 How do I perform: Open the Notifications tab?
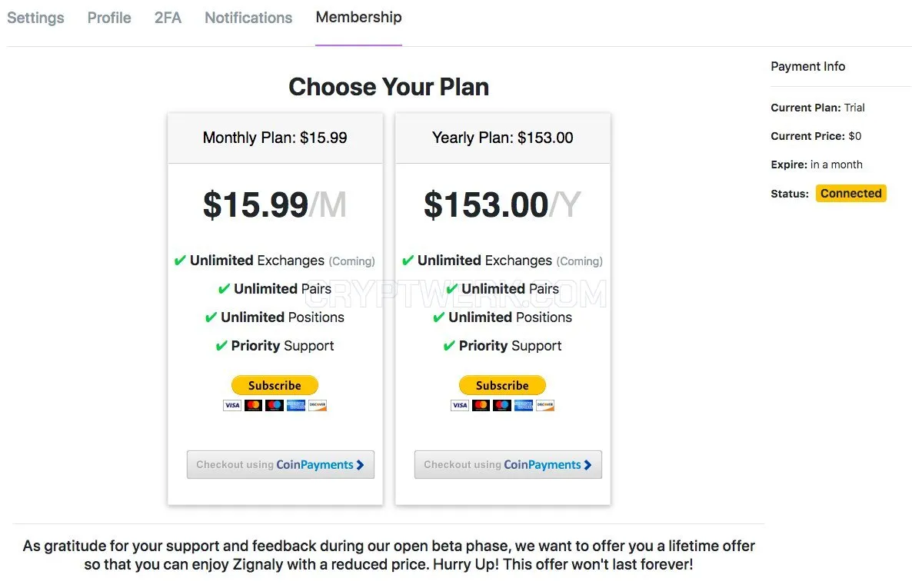[x=248, y=18]
